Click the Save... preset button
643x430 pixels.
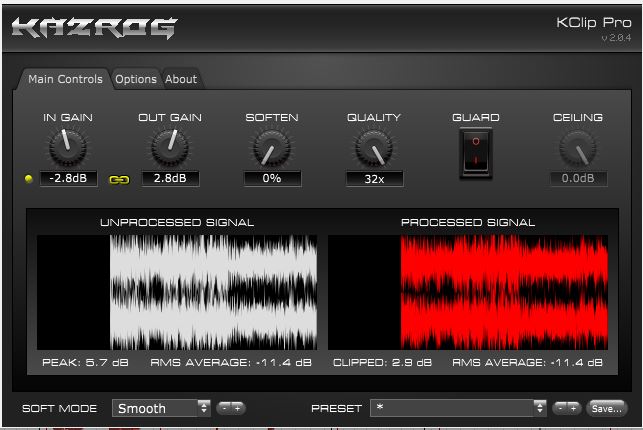pos(606,408)
